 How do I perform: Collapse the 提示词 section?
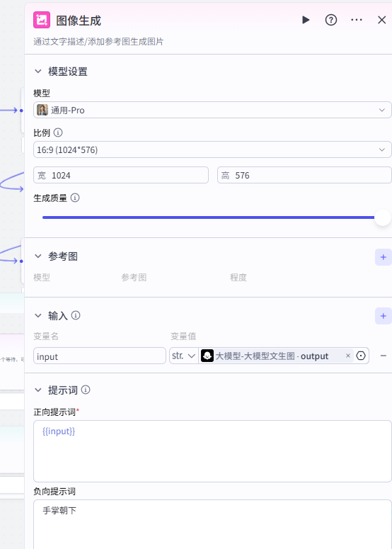point(38,390)
